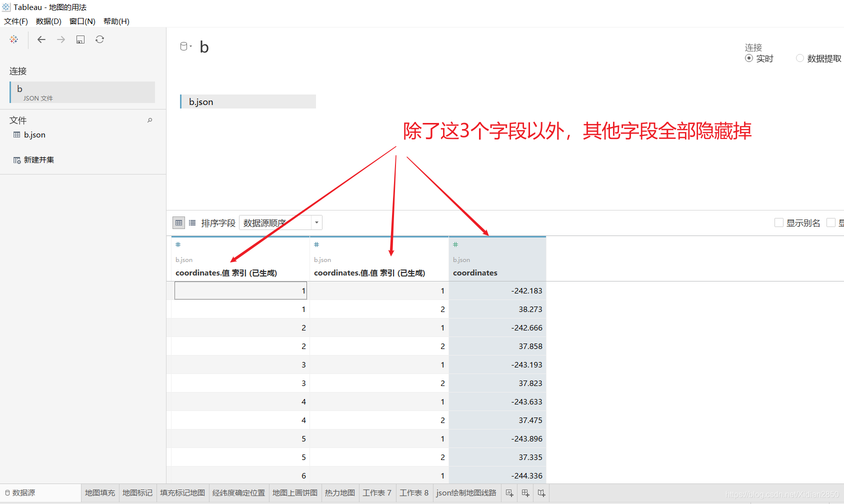The height and width of the screenshot is (504, 844).
Task: Switch to the 地图上画饼图 sheet tab
Action: pyautogui.click(x=295, y=493)
